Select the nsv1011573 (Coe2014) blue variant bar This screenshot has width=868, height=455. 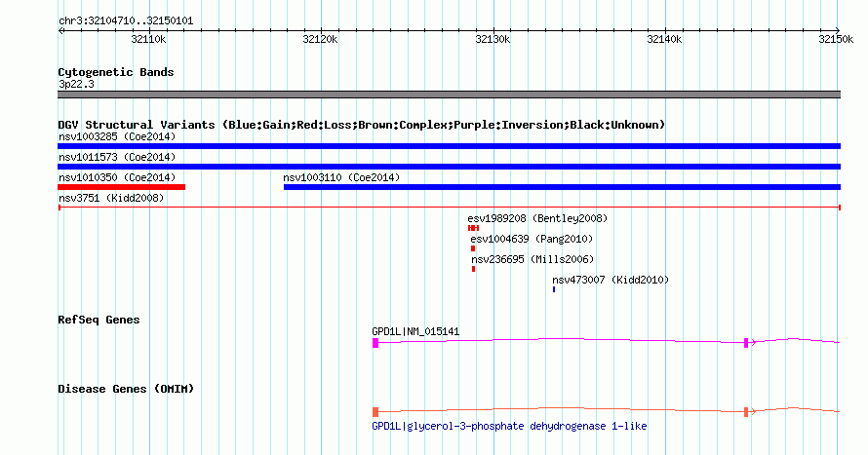[449, 167]
